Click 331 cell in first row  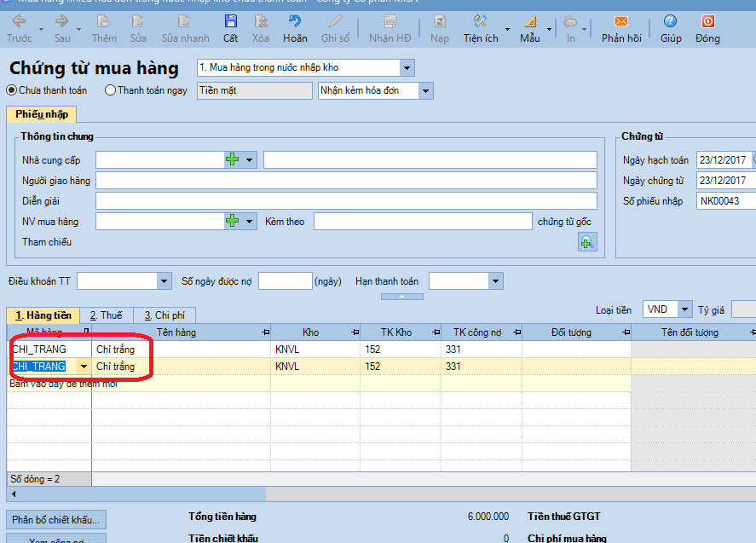482,349
